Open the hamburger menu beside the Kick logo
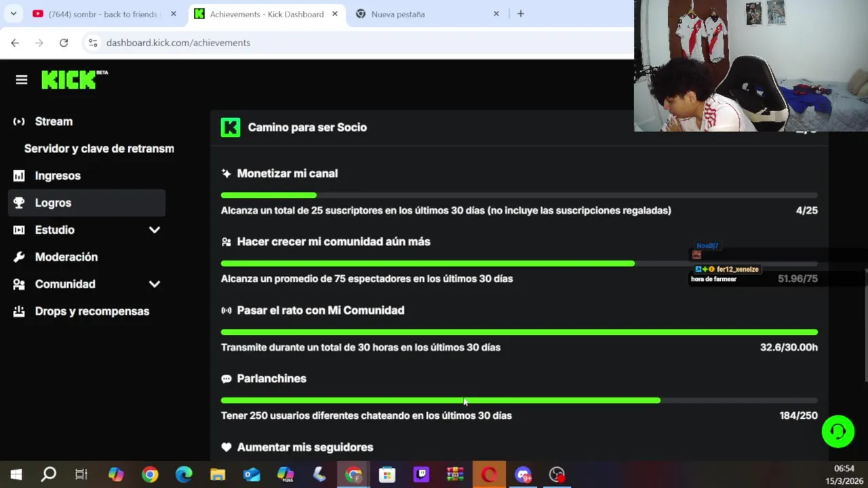868x488 pixels. tap(22, 80)
